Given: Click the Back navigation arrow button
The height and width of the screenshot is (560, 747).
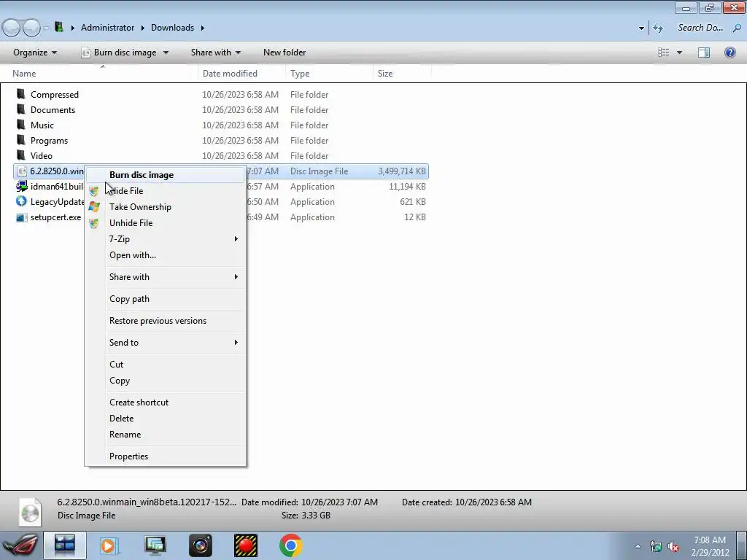Looking at the screenshot, I should click(x=12, y=28).
